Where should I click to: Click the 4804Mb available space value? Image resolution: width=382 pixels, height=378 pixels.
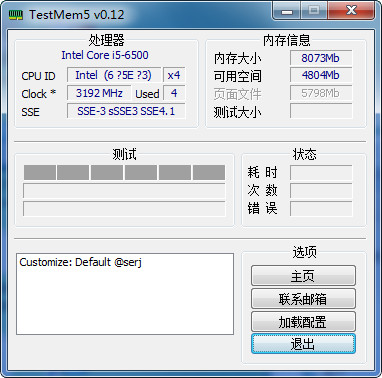(x=321, y=75)
